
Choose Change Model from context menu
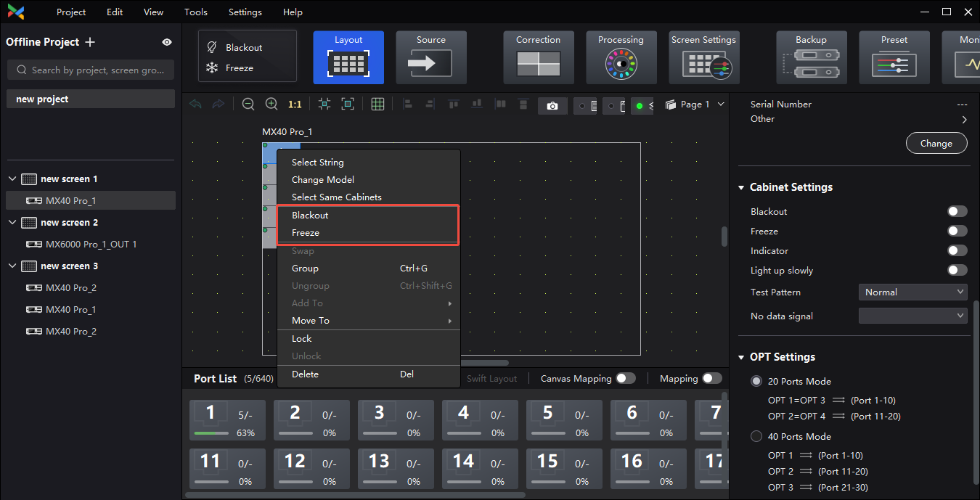point(369,179)
